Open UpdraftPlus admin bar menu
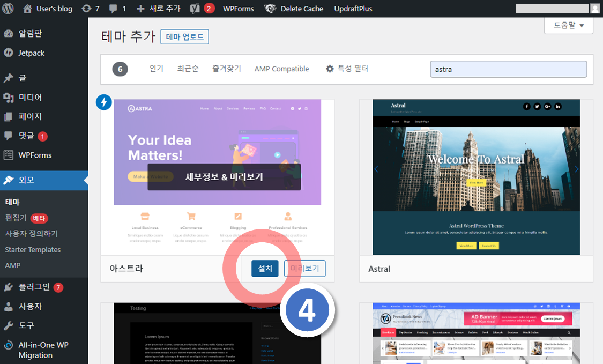The image size is (603, 364). [x=353, y=9]
